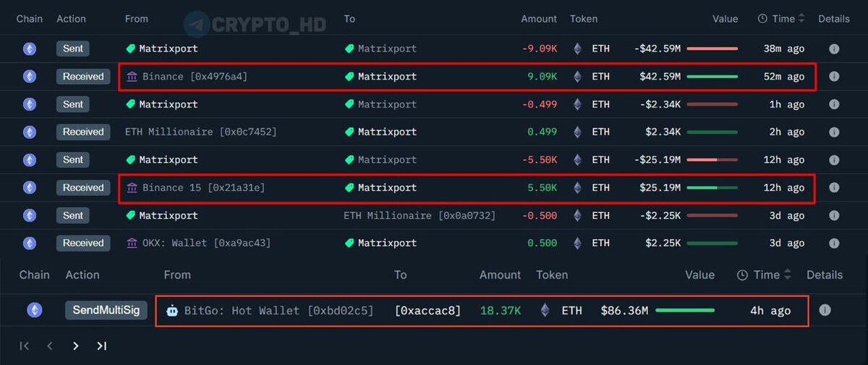Open ETH Millionaire [0x0a0732] address link

tap(420, 215)
